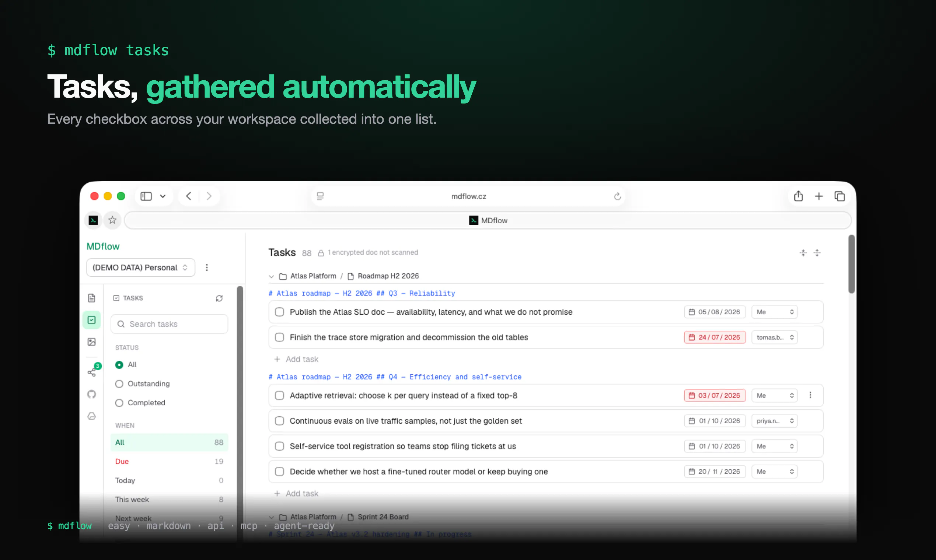Viewport: 936px width, 560px height.
Task: Select the Due filter
Action: coord(170,462)
